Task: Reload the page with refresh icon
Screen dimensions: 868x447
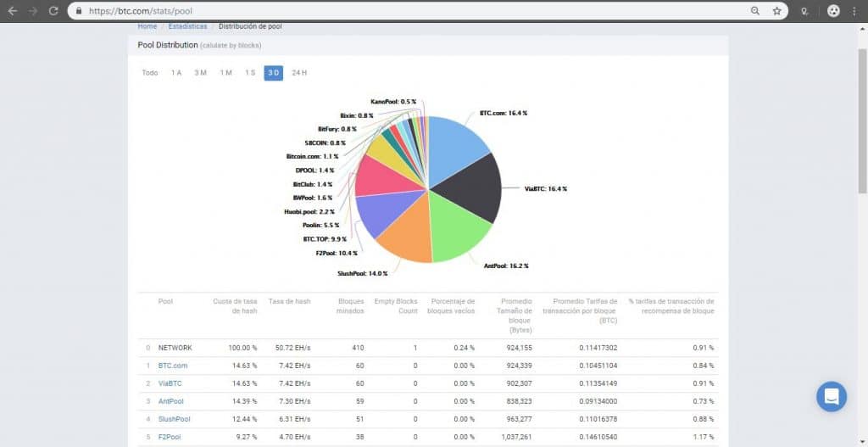Action: coord(53,10)
